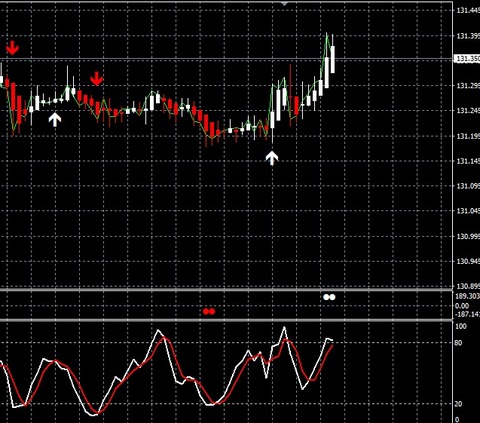Viewport: 480px width, 423px height.
Task: Click the 131.299 price scale label
Action: tap(468, 86)
